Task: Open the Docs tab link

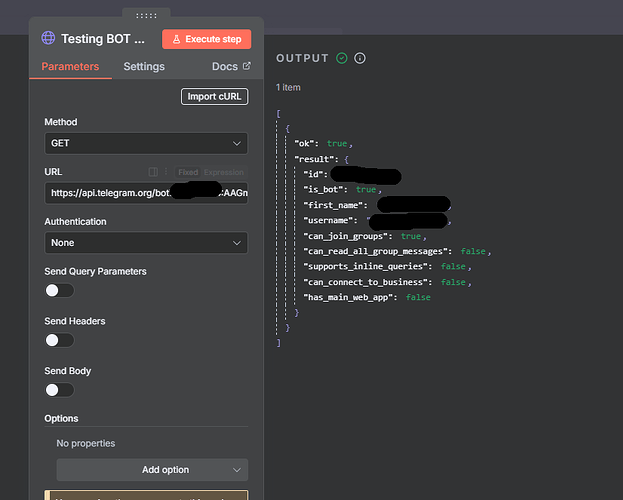Action: 231,66
